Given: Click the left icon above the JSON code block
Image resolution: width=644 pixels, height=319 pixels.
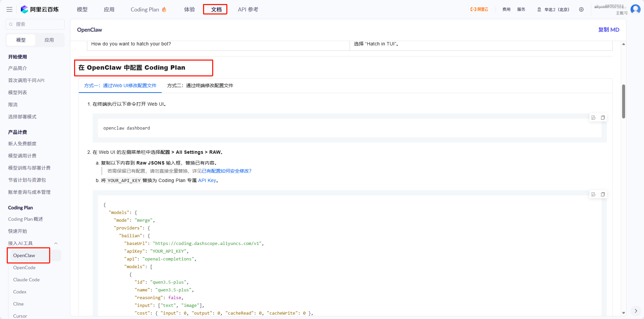Looking at the screenshot, I should point(593,194).
